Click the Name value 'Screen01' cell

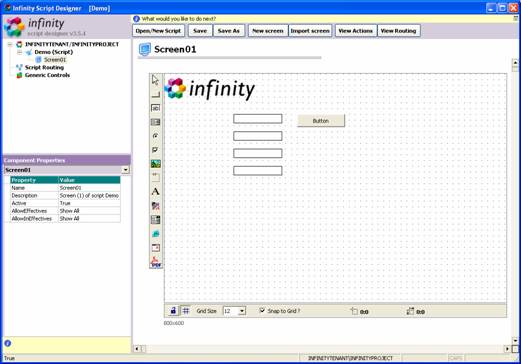pos(89,188)
